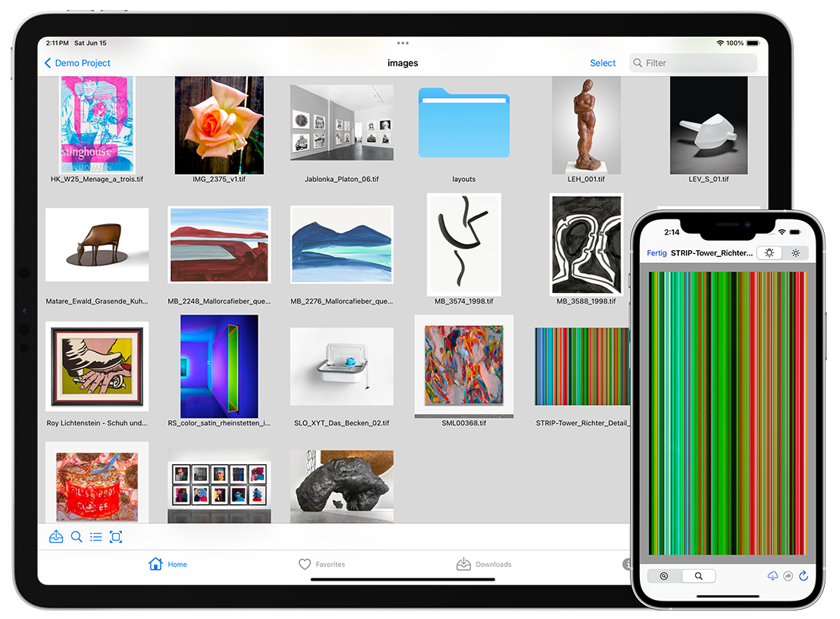This screenshot has width=840, height=619.
Task: Tap the scan frame icon in the toolbar
Action: click(x=116, y=537)
